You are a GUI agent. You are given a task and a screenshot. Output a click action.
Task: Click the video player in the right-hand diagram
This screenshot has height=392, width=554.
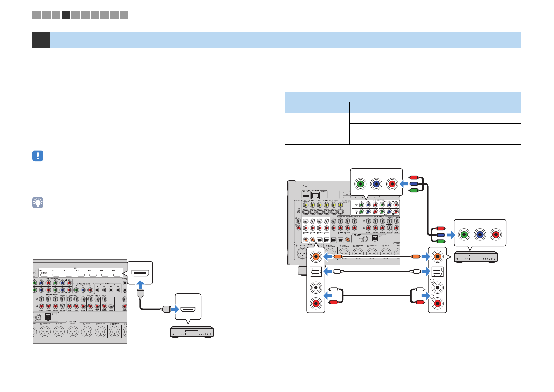pos(475,257)
